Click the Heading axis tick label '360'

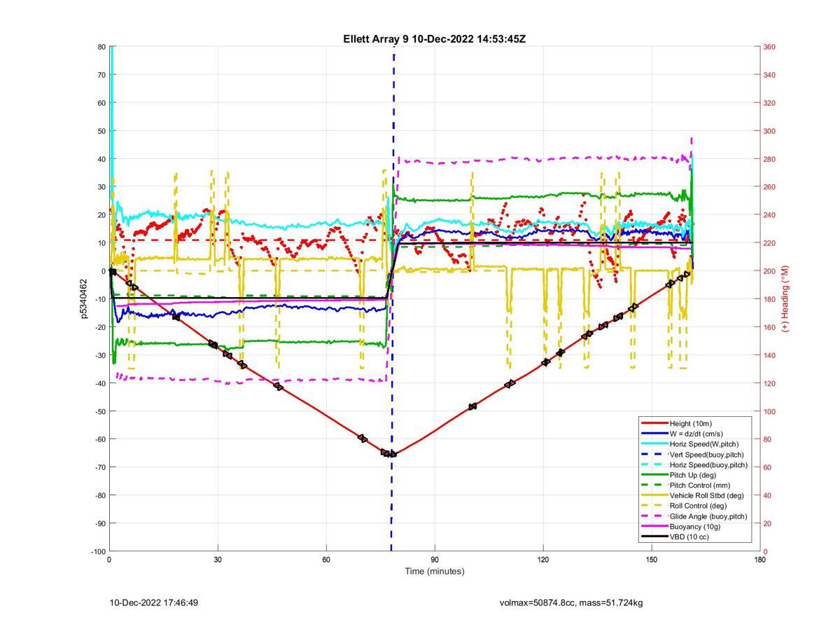769,47
